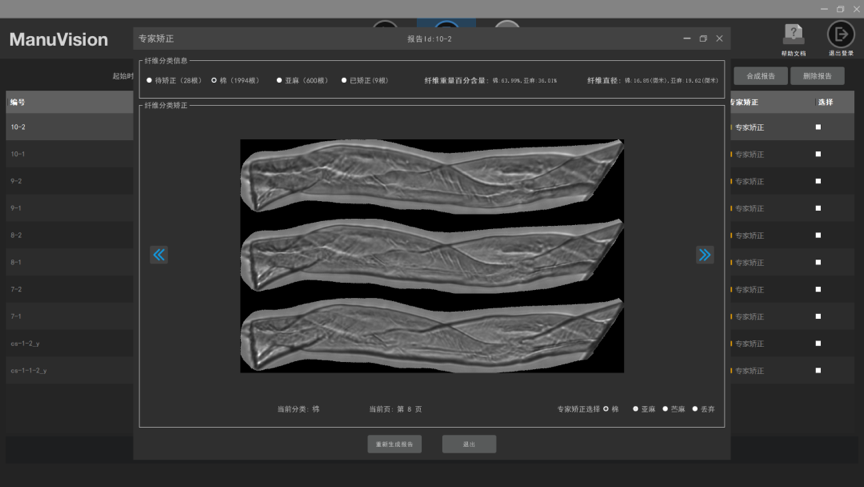Viewport: 864px width, 487px height.
Task: Choose 苎麻 as expert correction
Action: [x=666, y=409]
